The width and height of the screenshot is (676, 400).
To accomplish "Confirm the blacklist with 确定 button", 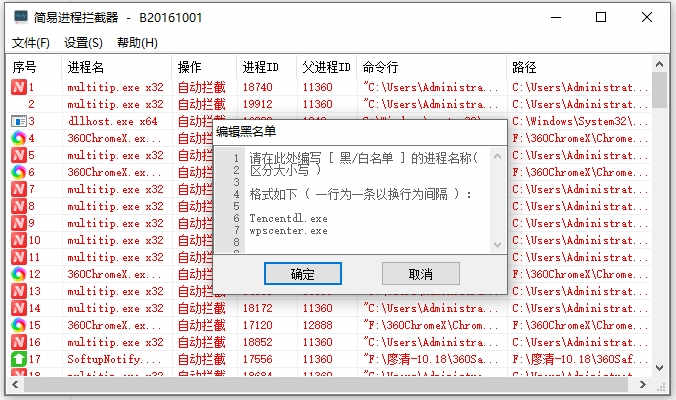I will [x=303, y=274].
